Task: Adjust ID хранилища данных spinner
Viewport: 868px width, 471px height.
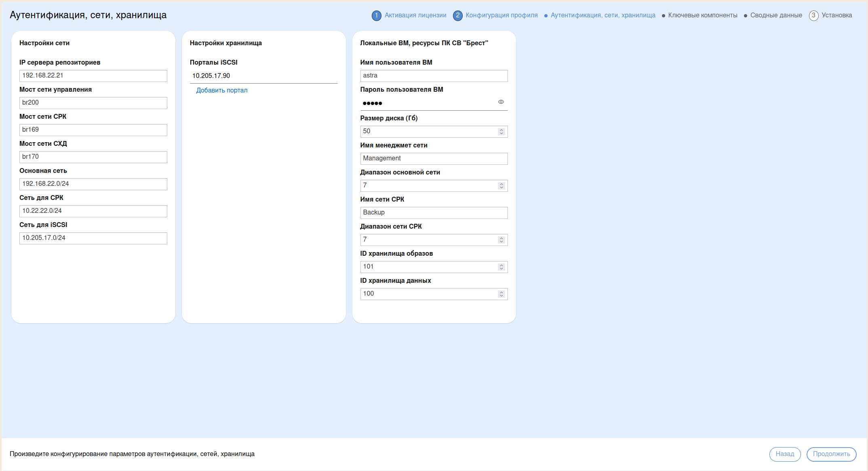Action: 501,294
